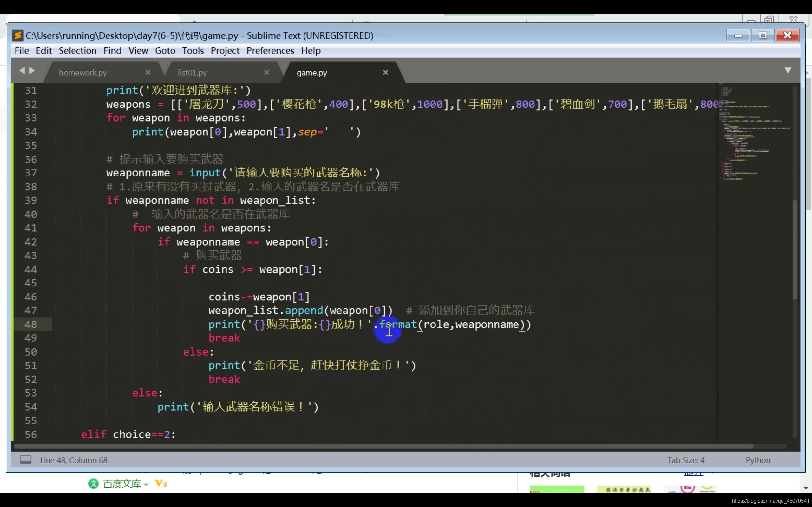Change the Python syntax selector

pyautogui.click(x=758, y=460)
